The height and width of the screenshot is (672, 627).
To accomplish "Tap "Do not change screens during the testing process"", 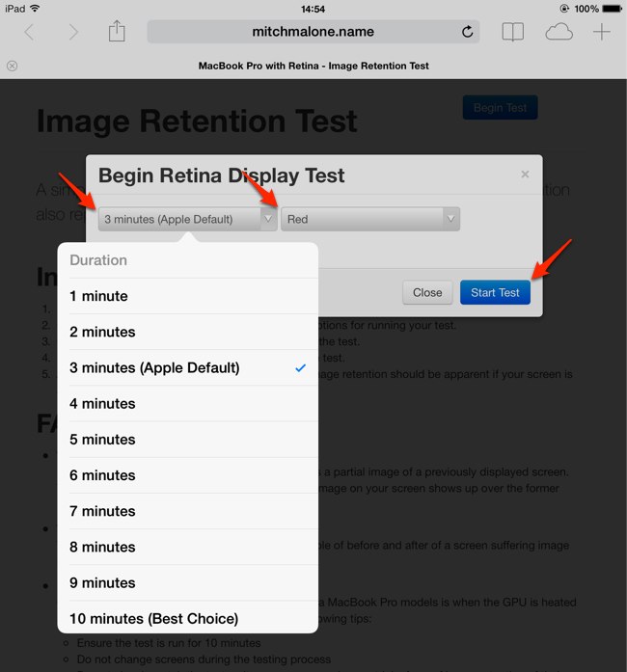I will pos(204,659).
